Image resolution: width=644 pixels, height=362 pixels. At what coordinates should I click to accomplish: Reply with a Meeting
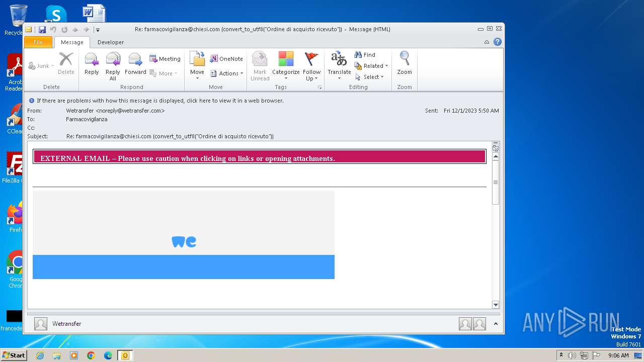click(165, 59)
